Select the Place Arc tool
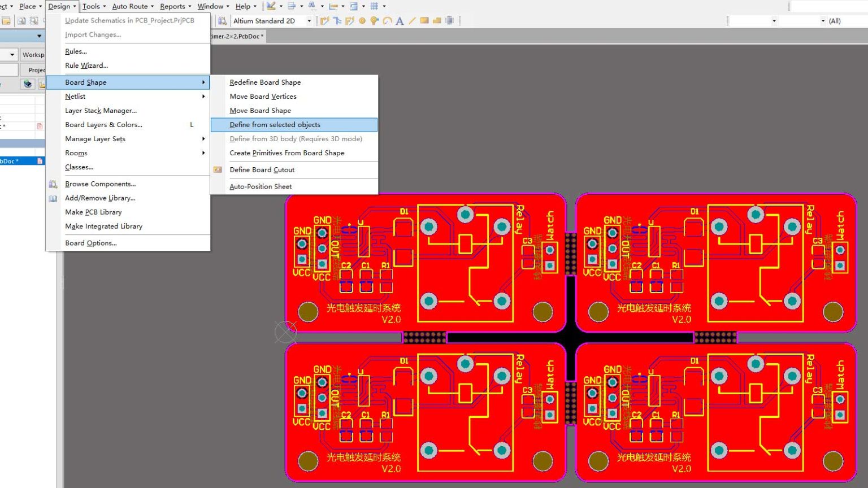This screenshot has height=488, width=868. (387, 21)
